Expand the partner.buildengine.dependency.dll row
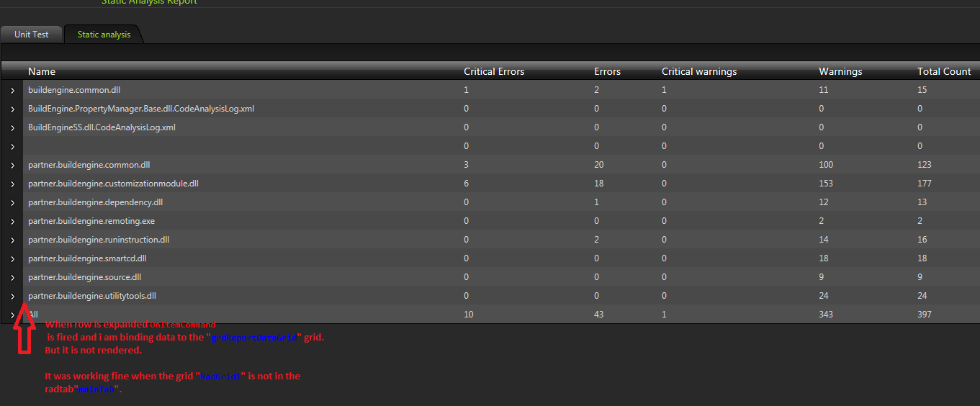Screen dimensions: 980x406 click(x=12, y=202)
